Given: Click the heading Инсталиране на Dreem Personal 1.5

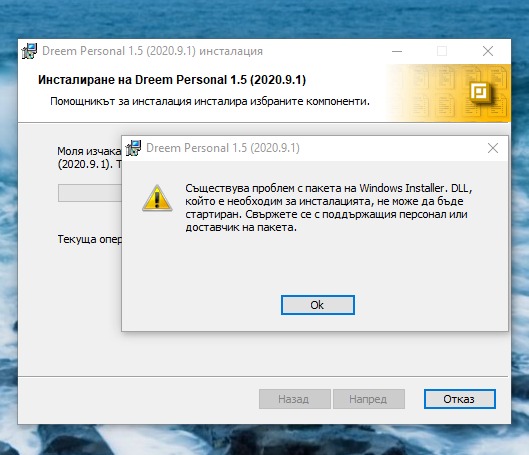Looking at the screenshot, I should (x=172, y=80).
